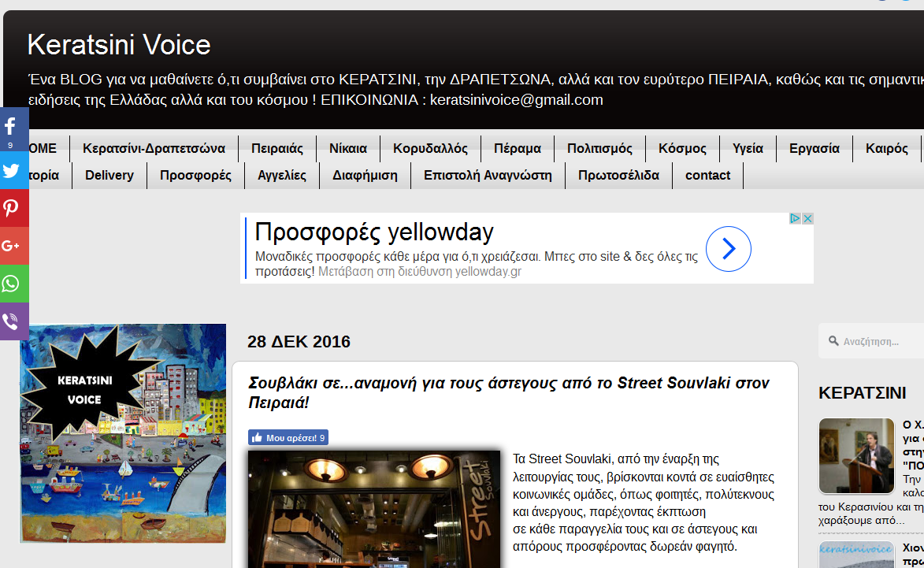
Task: Select the Υγεία menu item
Action: pos(748,148)
